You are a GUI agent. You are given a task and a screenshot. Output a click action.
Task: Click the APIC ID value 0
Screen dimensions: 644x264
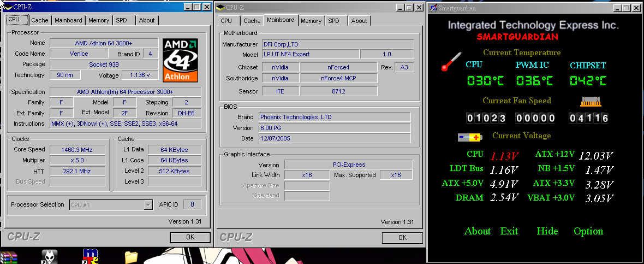click(192, 204)
